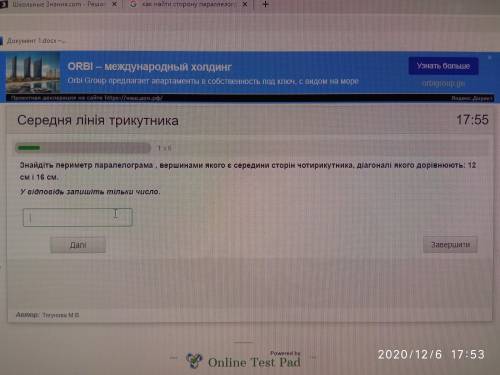Open the Документ 1.docx bookmark

[x=33, y=41]
